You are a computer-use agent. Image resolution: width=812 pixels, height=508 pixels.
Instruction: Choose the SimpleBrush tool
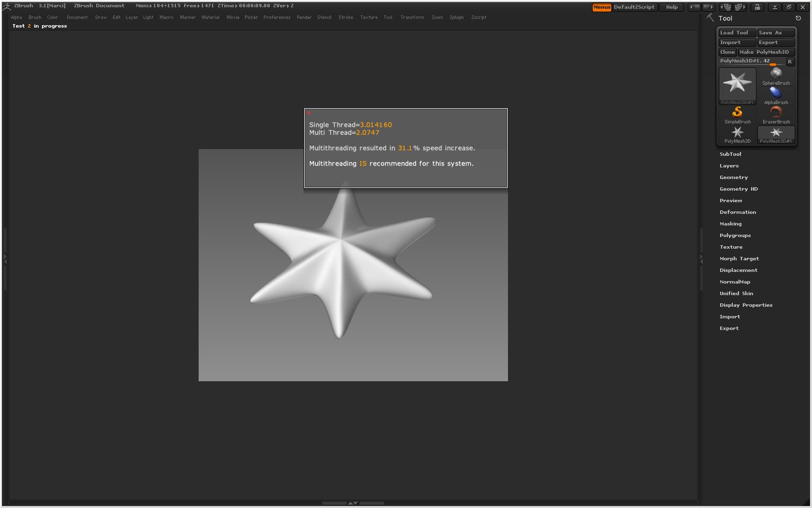[737, 114]
